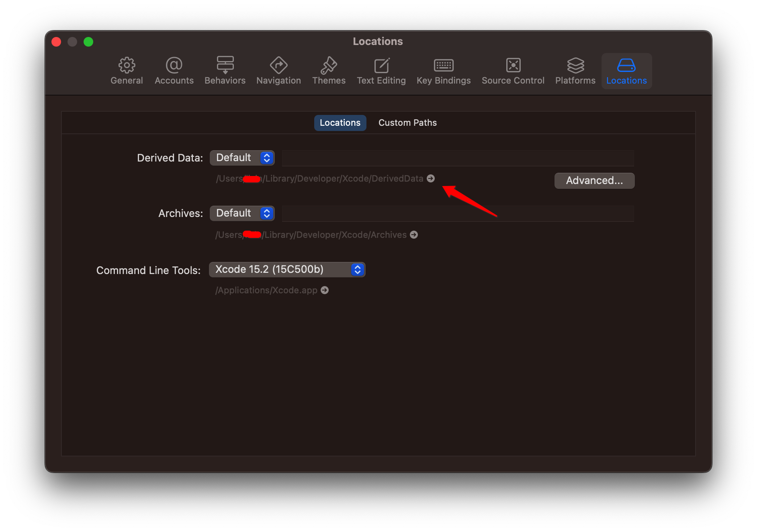Screen dimensions: 757x532
Task: Change the Command Line Tools version selector
Action: click(x=287, y=269)
